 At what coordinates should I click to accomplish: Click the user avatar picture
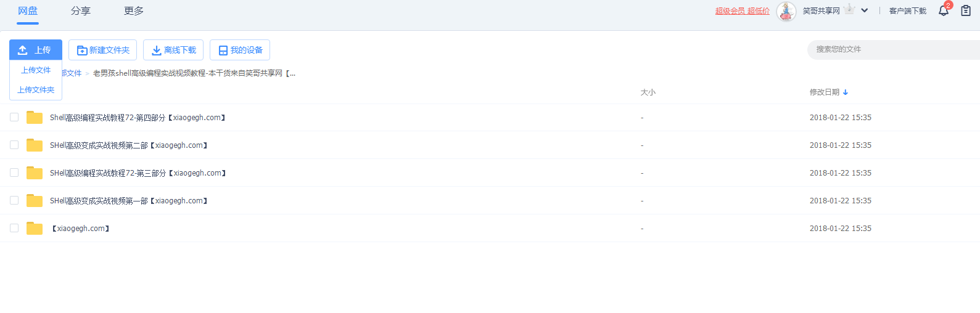(786, 11)
